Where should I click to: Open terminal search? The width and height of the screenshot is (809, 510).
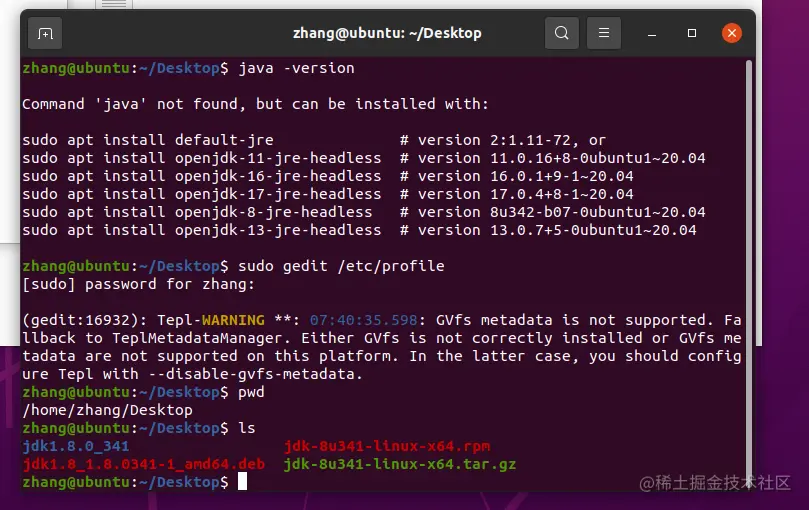[x=562, y=33]
